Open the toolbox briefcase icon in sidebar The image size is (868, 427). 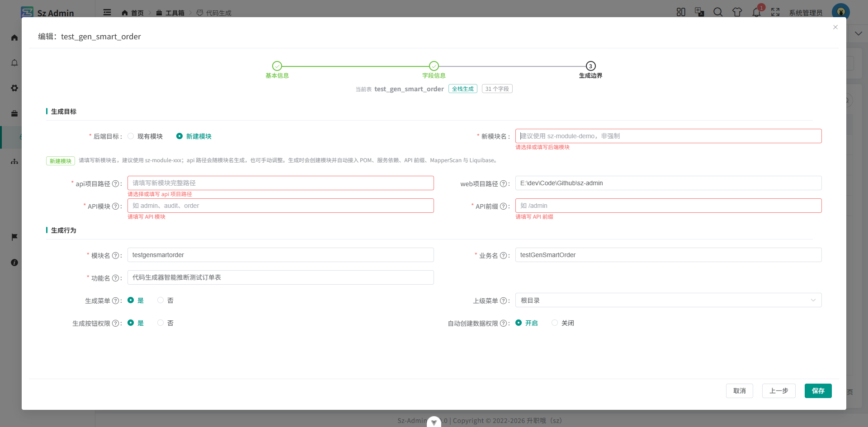14,113
